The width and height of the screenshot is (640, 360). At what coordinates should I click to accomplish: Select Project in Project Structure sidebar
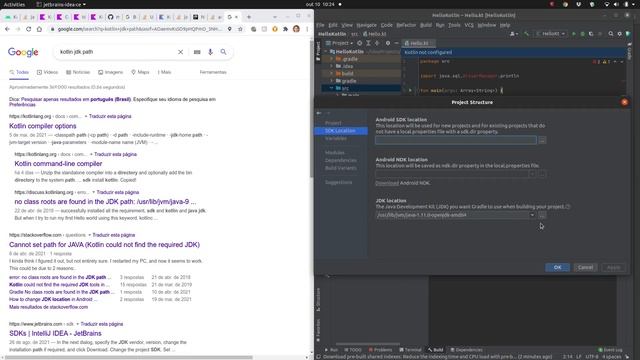[x=333, y=123]
